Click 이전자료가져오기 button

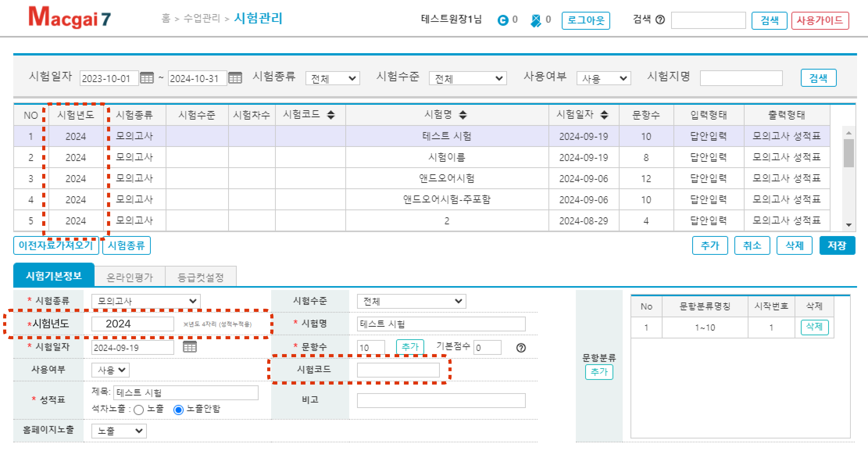point(56,245)
